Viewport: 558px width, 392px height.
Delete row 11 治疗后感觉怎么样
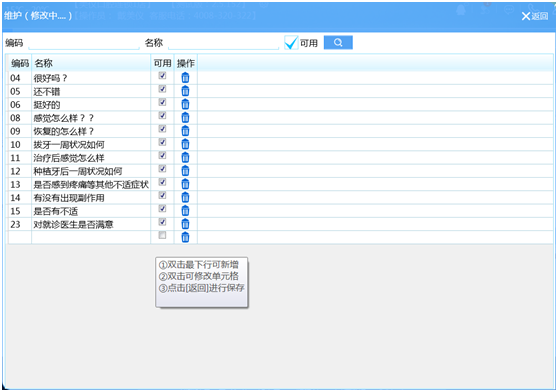coord(185,158)
